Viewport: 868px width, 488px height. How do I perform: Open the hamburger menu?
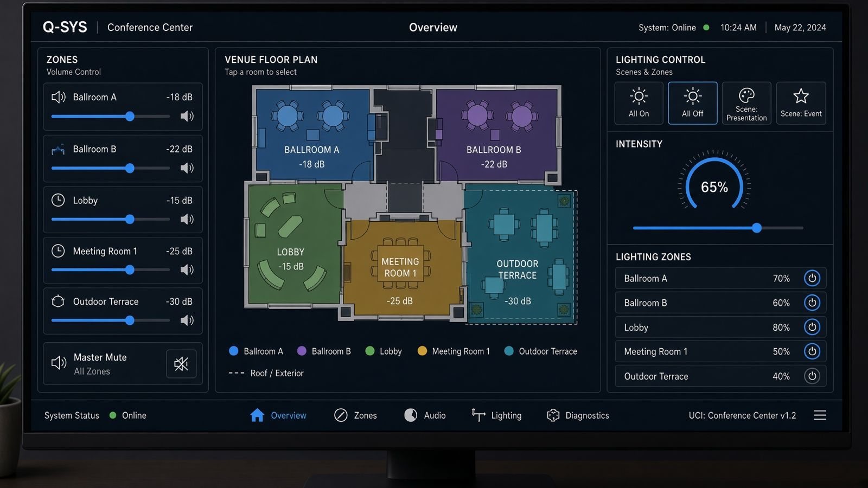pyautogui.click(x=820, y=415)
